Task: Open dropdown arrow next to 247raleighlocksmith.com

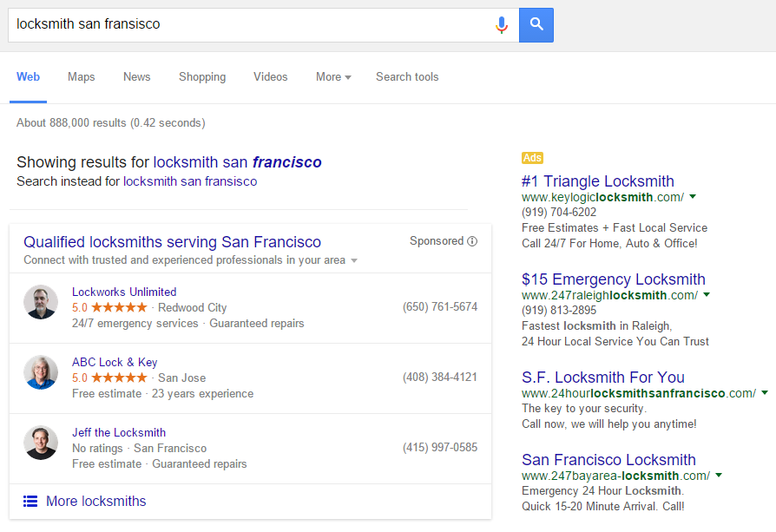Action: point(707,294)
